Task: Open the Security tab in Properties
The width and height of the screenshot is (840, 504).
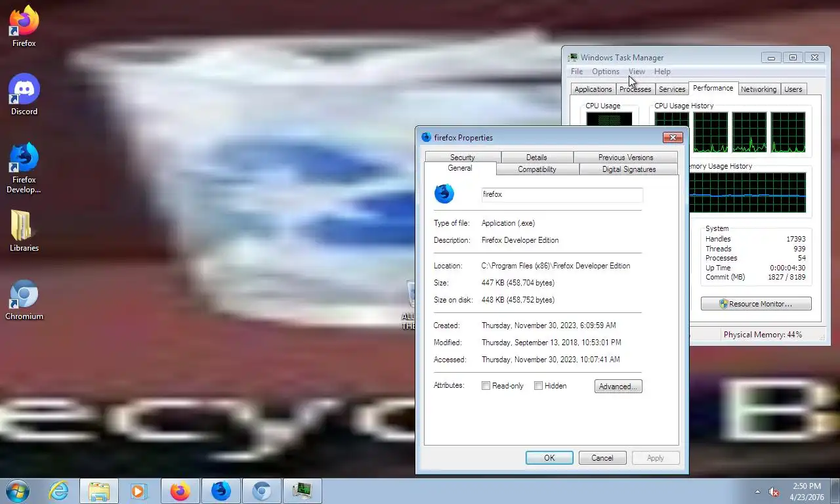Action: click(463, 157)
